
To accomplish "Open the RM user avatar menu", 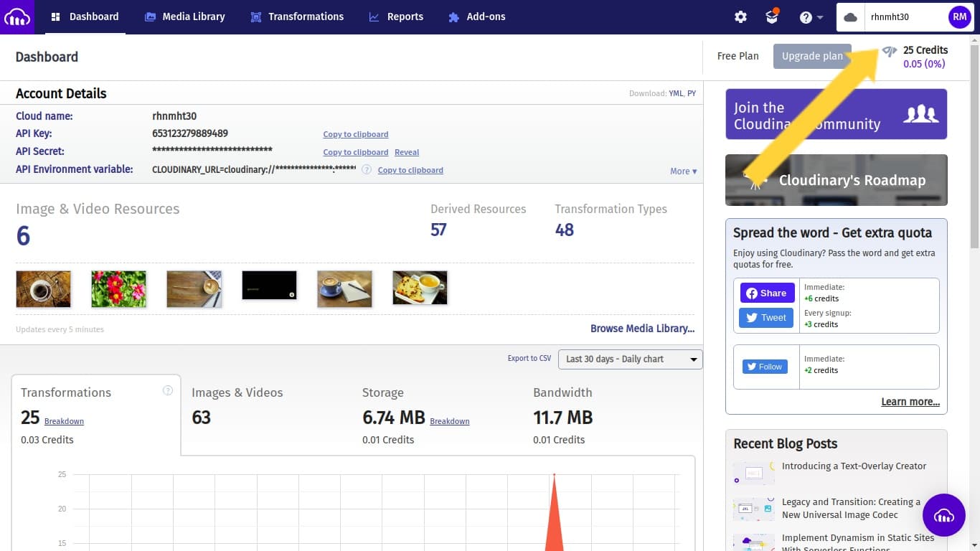I will (959, 17).
